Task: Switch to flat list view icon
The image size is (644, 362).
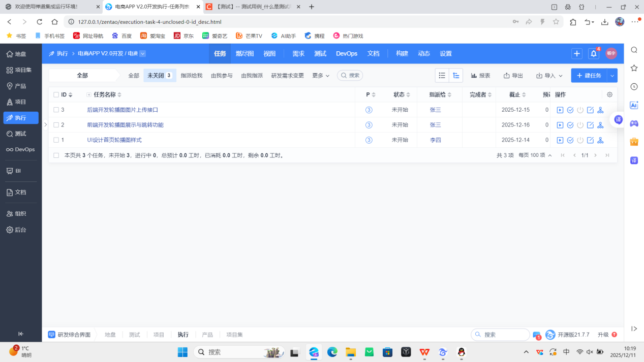Action: [442, 75]
